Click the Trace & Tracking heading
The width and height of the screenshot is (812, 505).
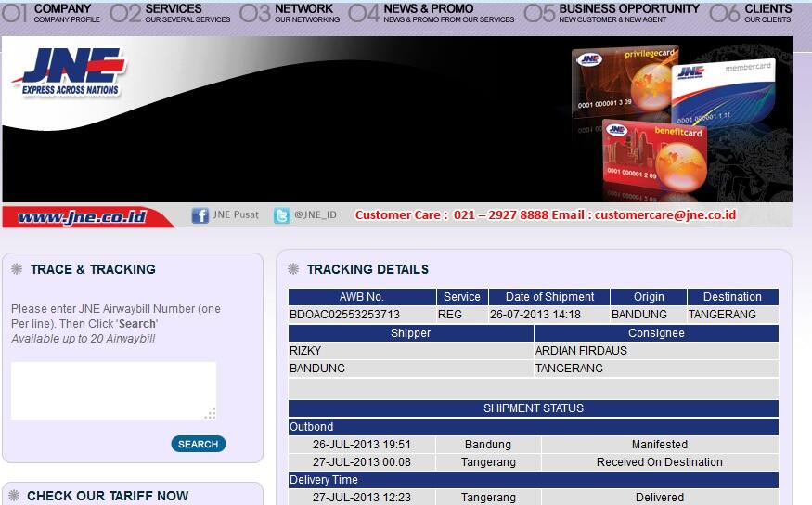93,269
